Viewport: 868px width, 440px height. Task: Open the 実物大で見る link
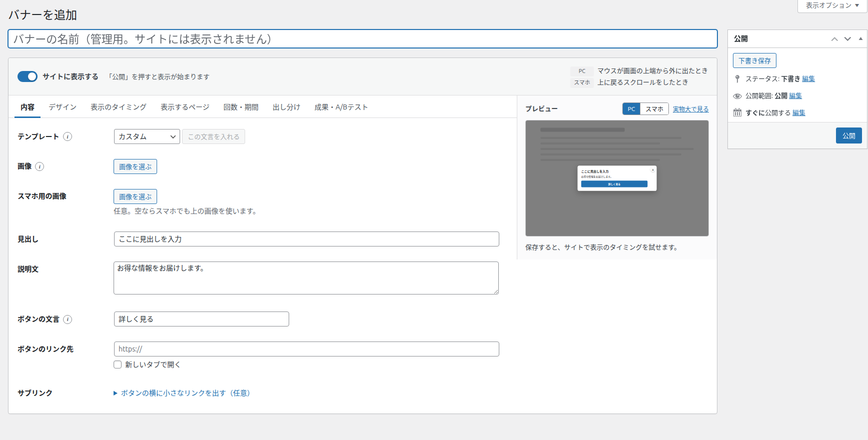tap(691, 109)
